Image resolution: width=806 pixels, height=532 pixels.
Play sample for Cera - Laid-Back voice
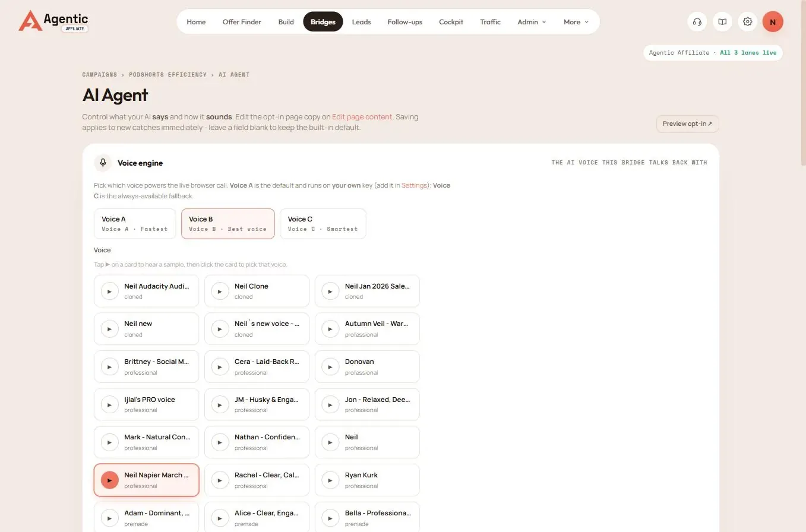220,367
